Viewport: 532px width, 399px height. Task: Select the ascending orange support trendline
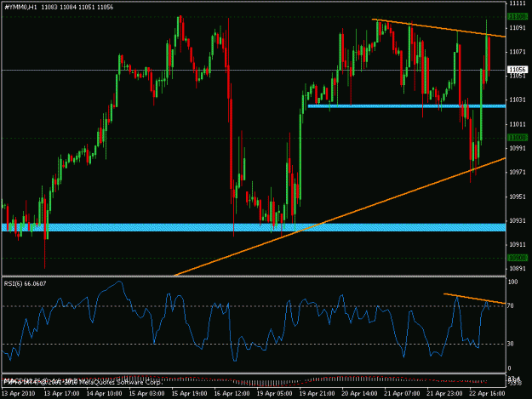tap(340, 216)
